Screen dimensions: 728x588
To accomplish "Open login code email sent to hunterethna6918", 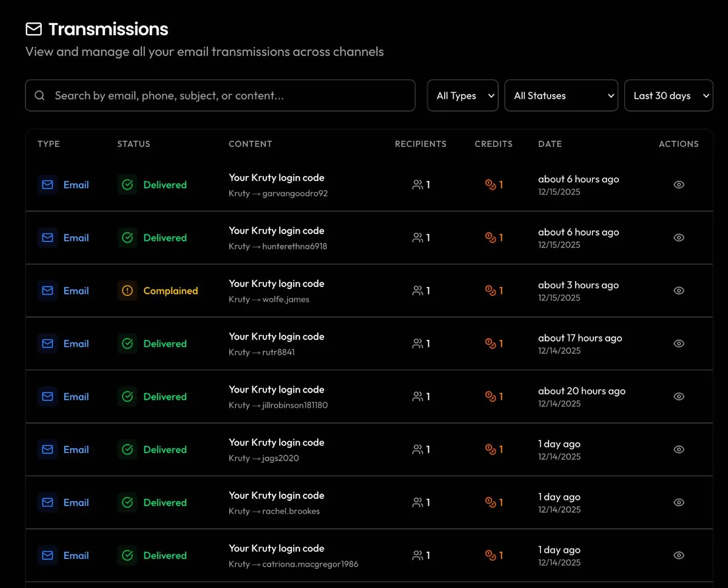I will (277, 231).
